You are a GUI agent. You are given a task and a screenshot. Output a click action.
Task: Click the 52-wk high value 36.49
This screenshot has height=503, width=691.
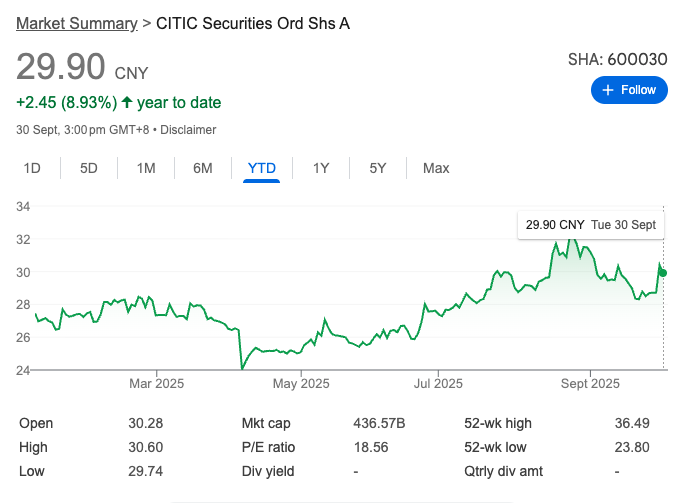(632, 424)
